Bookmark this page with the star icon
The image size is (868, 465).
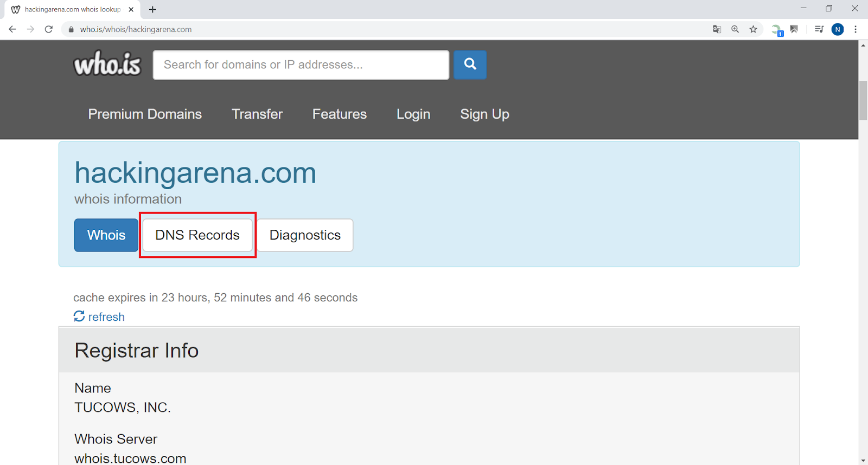[x=754, y=29]
